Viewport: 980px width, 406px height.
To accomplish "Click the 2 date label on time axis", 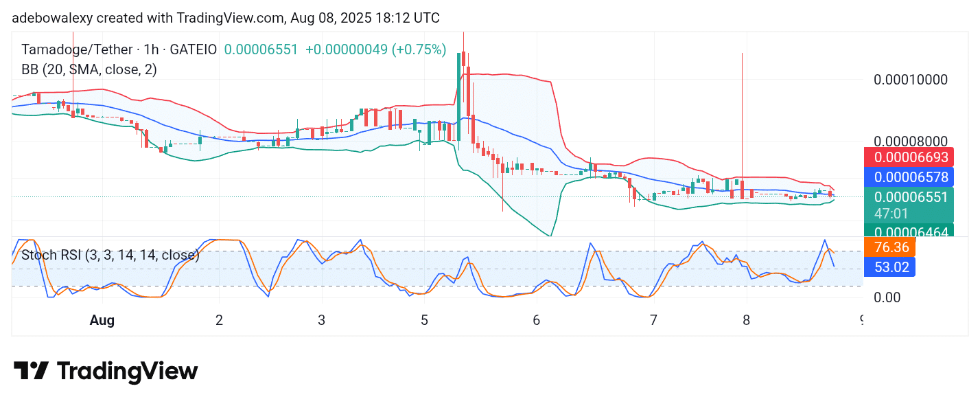I will coord(219,320).
